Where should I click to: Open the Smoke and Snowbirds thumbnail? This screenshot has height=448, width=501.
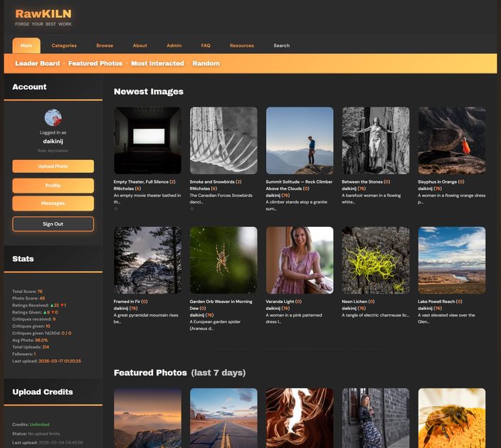tap(223, 141)
